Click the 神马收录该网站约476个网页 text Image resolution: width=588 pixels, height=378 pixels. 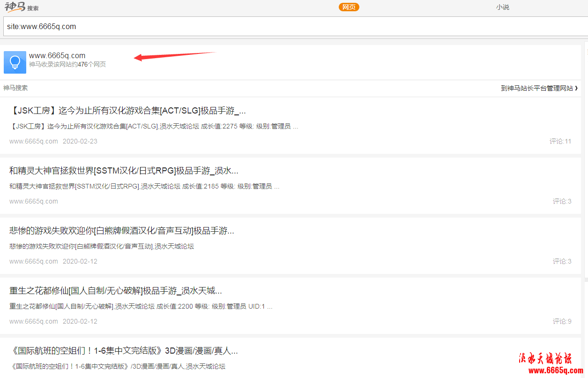tap(67, 65)
